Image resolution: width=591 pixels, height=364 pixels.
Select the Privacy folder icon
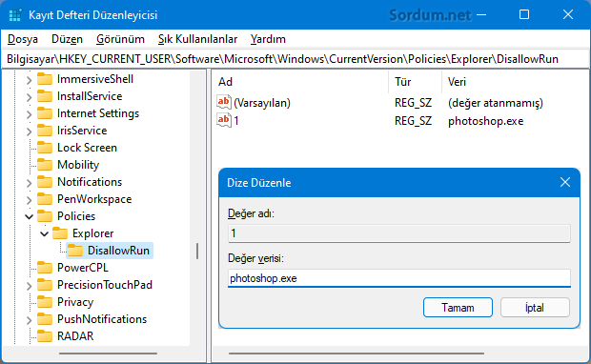pos(45,302)
